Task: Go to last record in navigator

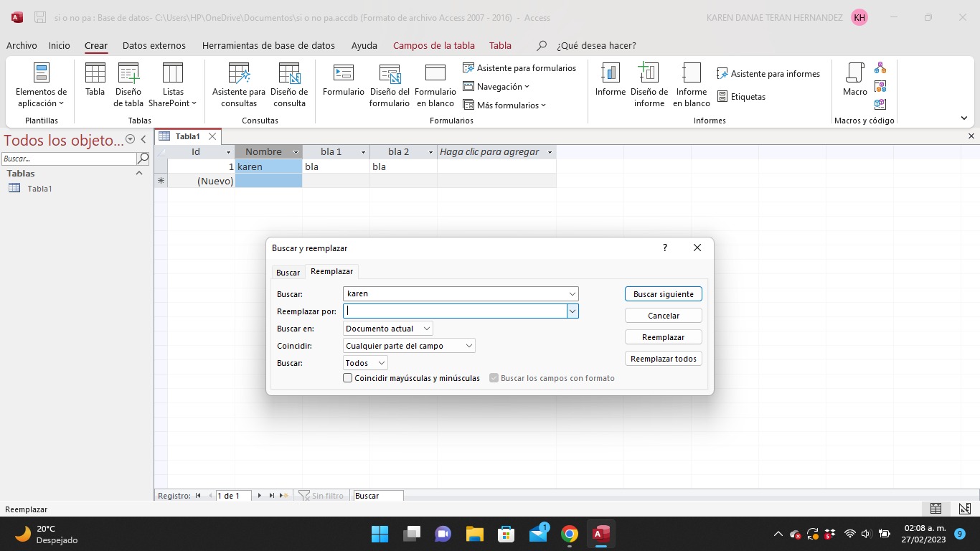Action: click(272, 496)
